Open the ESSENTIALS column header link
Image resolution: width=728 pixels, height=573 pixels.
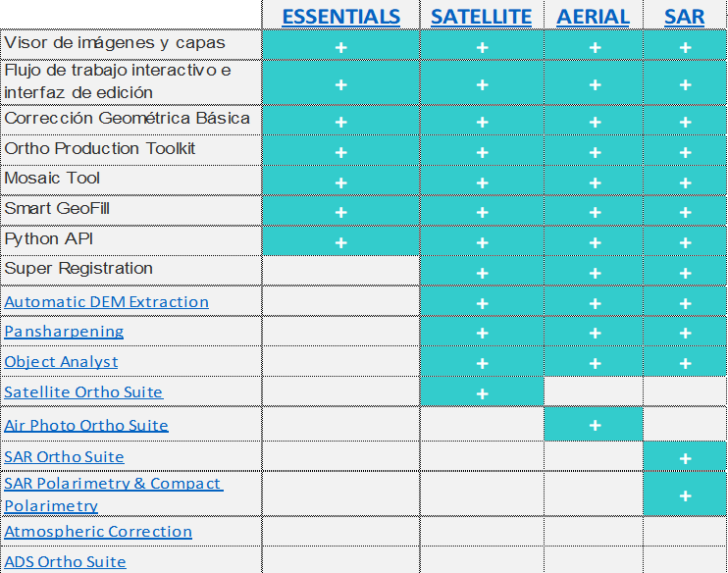340,17
